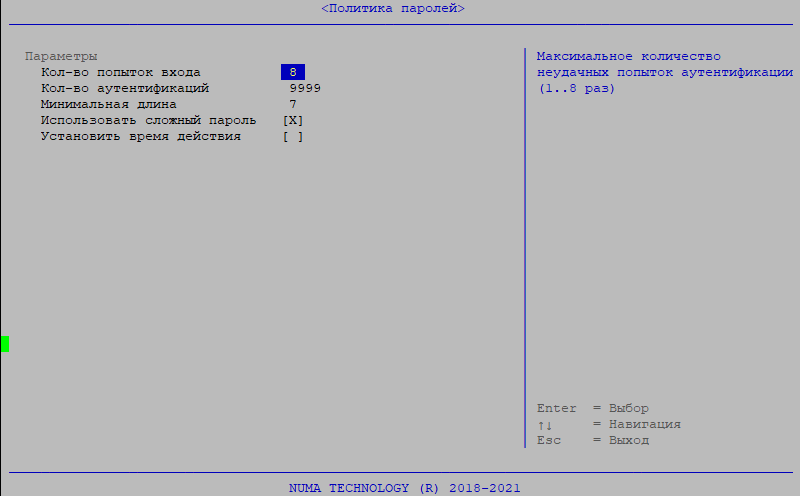Click the green cursor block on left edge
This screenshot has height=496, width=800.
tap(5, 344)
